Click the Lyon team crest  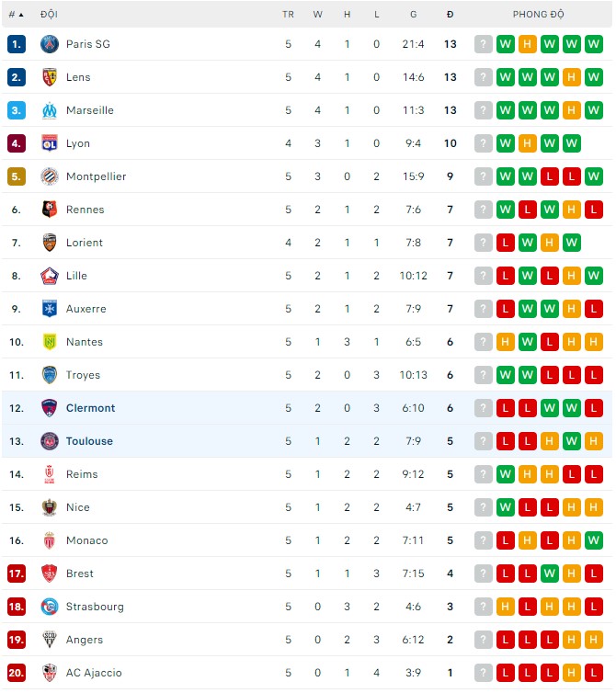tap(50, 143)
